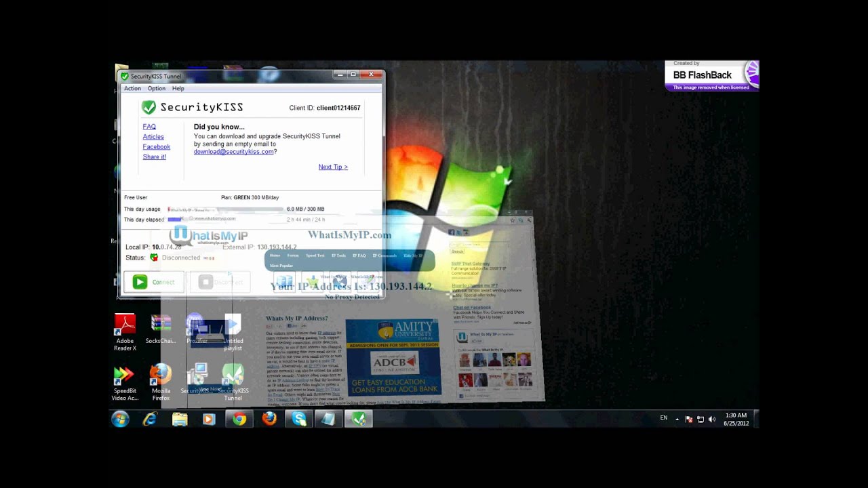Click the Share it! link
The width and height of the screenshot is (868, 488).
click(x=154, y=157)
